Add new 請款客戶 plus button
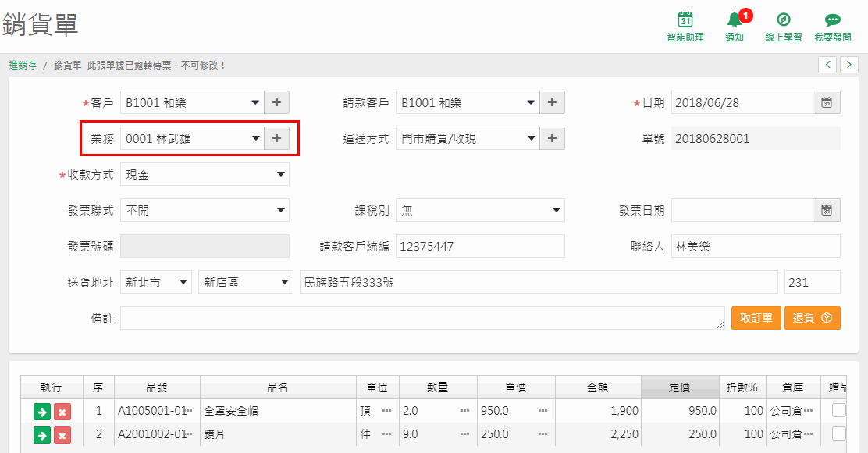 tap(552, 102)
